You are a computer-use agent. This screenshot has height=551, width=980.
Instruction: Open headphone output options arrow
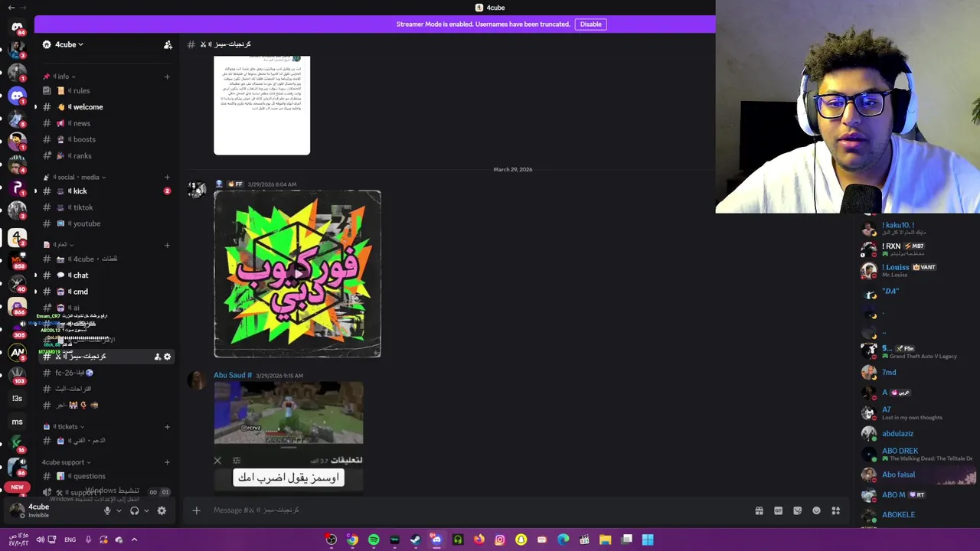click(x=146, y=510)
